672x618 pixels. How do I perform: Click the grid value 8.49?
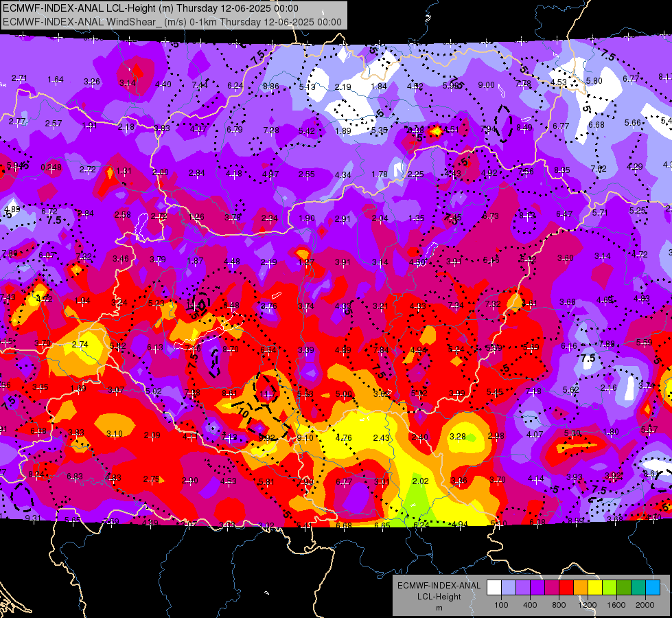pos(524,127)
